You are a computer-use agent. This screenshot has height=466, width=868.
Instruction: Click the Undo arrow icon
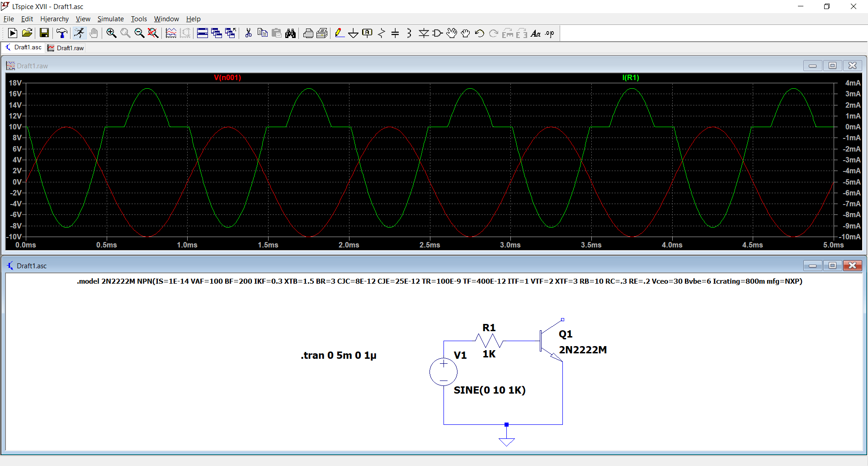point(480,33)
